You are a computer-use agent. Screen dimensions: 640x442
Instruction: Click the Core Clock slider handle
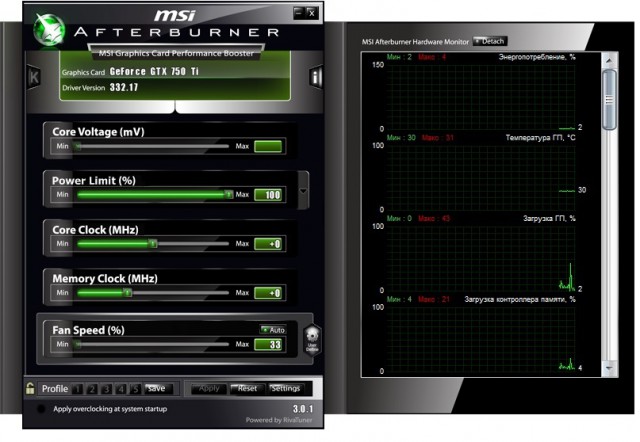click(x=153, y=244)
